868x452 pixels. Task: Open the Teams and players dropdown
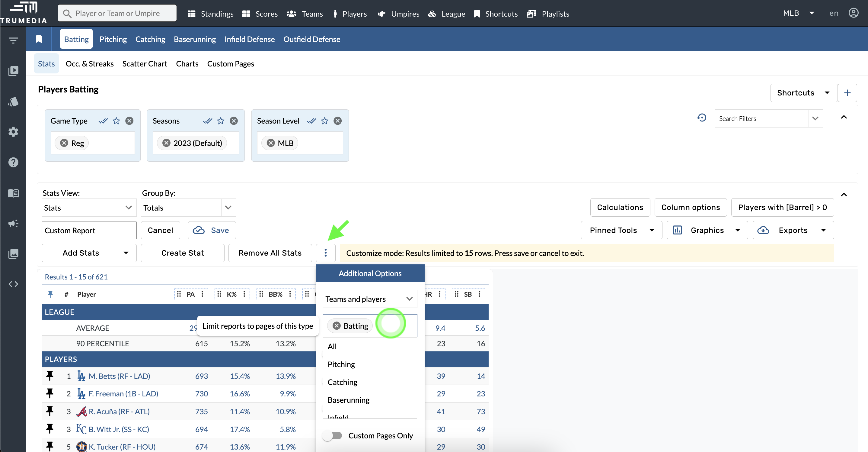coord(410,299)
